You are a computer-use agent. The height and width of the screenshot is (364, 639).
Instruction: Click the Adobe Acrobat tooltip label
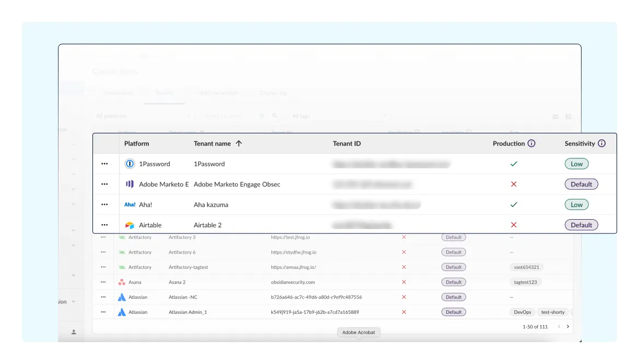point(359,332)
